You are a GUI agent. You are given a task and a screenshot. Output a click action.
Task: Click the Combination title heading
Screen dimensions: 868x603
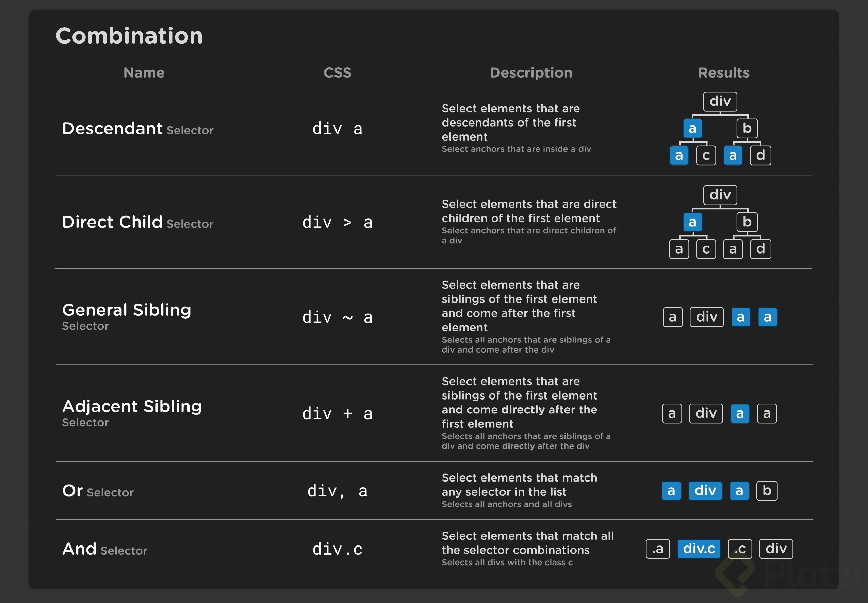coord(129,35)
